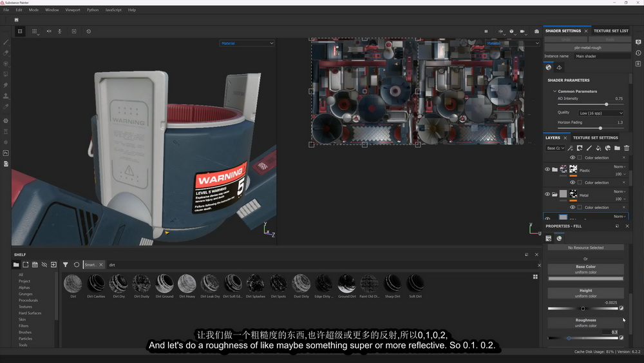Select the Shader Settings tab

(563, 31)
